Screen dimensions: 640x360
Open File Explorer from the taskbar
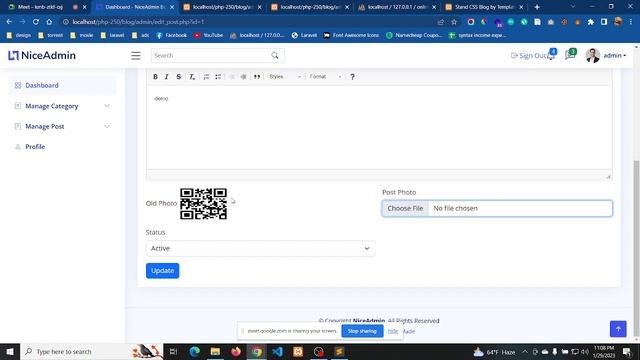215,351
